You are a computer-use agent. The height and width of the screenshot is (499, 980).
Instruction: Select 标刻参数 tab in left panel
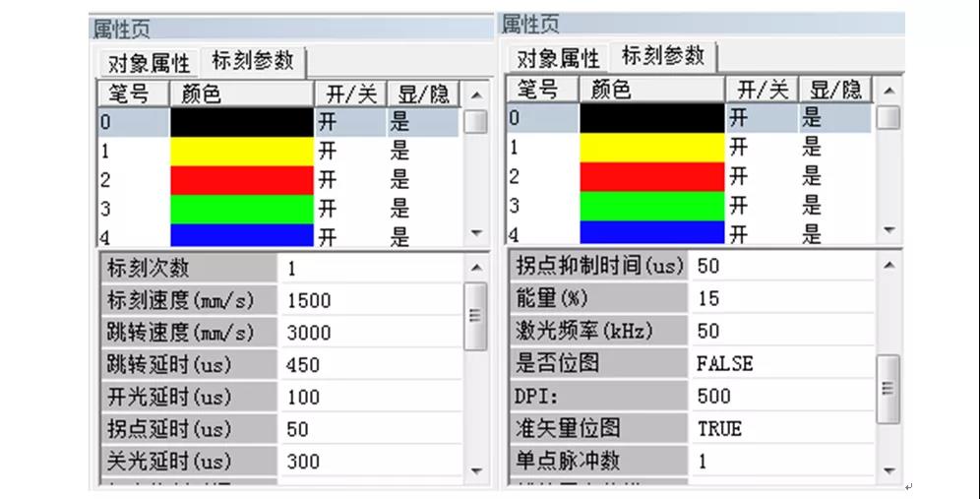pos(253,61)
